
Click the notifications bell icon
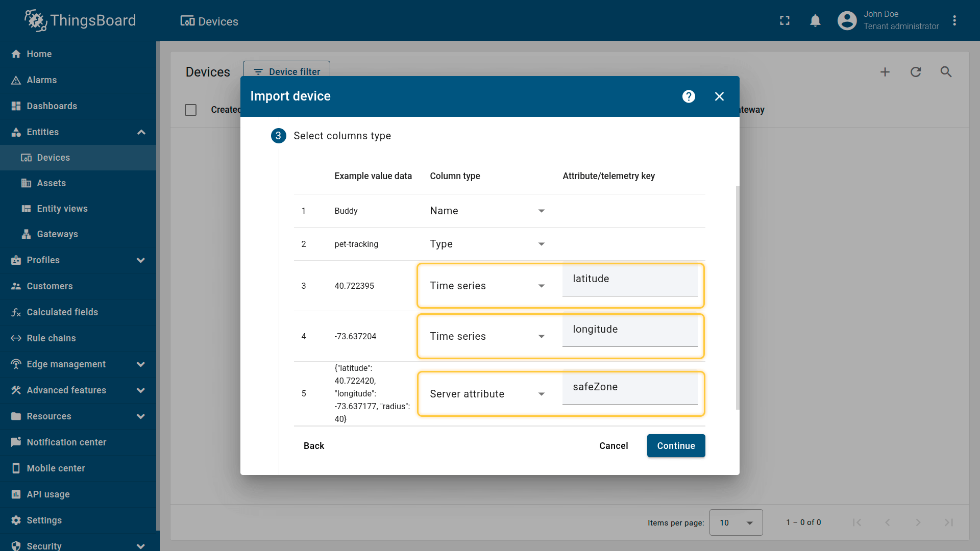(815, 20)
